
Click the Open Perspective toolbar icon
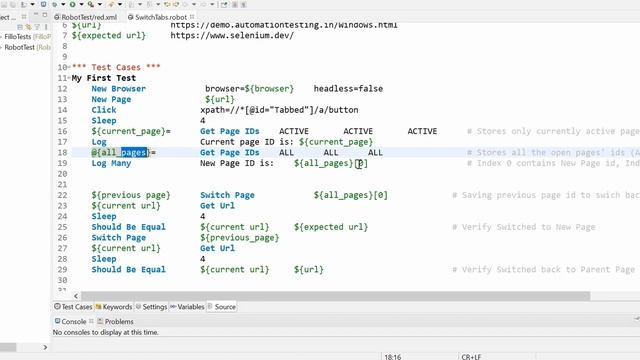(224, 4)
